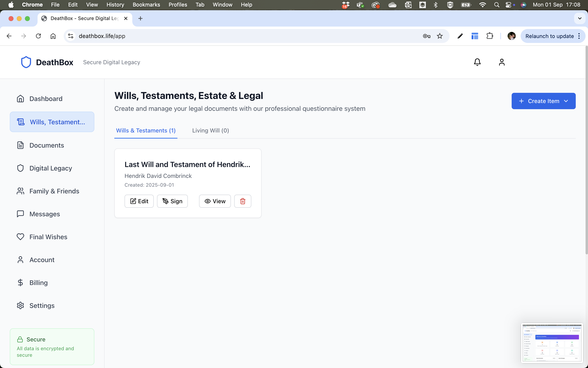Click the DeathBox shield logo

point(26,62)
